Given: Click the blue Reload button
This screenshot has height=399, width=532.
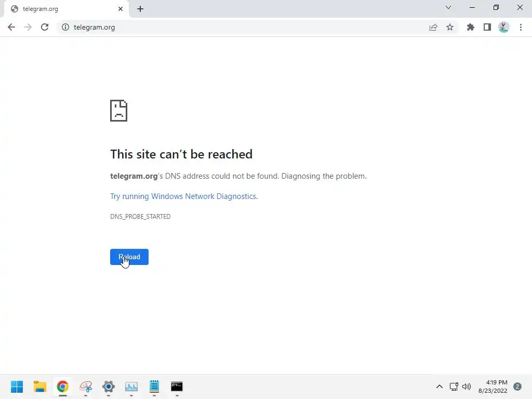Looking at the screenshot, I should (x=129, y=257).
